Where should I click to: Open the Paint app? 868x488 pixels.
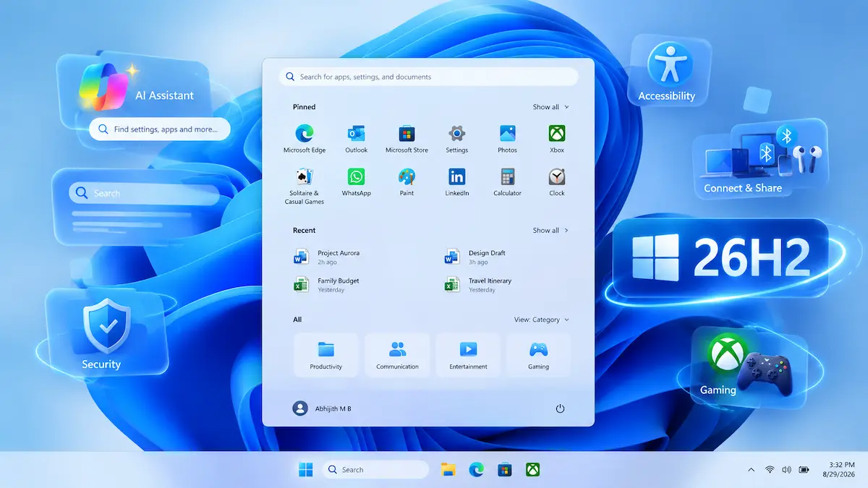(407, 182)
